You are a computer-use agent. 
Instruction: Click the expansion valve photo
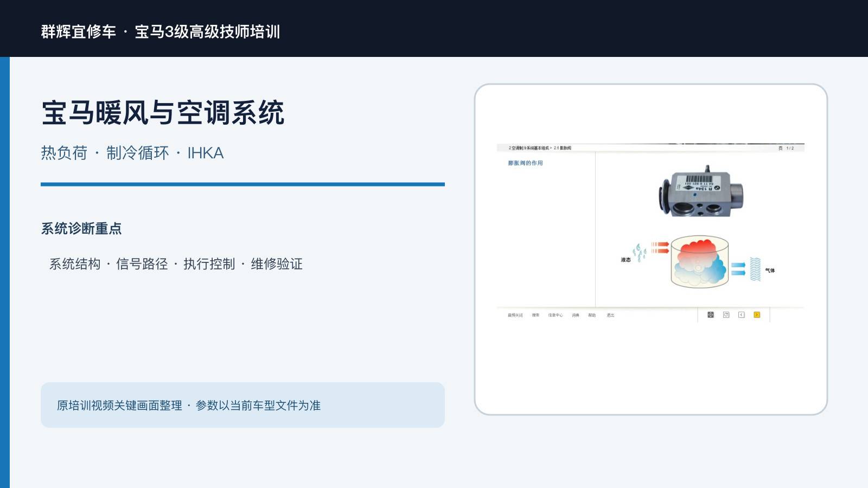click(x=700, y=191)
